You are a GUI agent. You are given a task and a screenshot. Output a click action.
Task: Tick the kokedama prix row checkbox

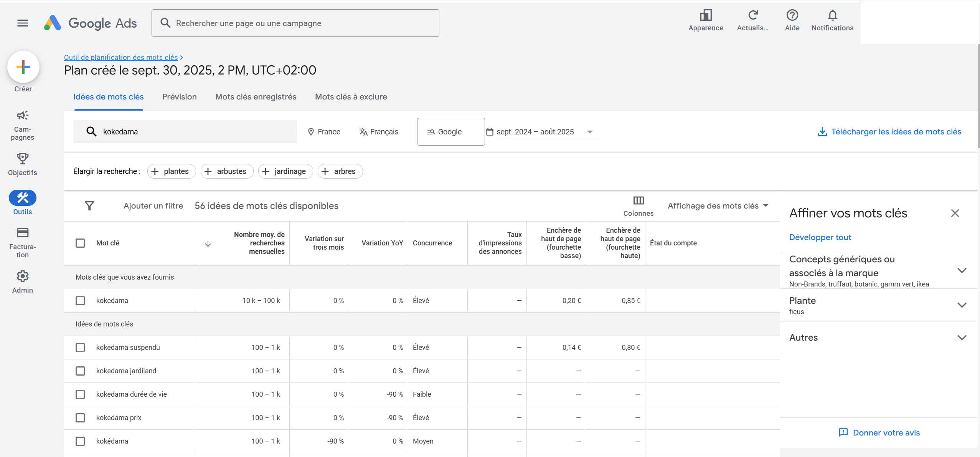(x=80, y=418)
